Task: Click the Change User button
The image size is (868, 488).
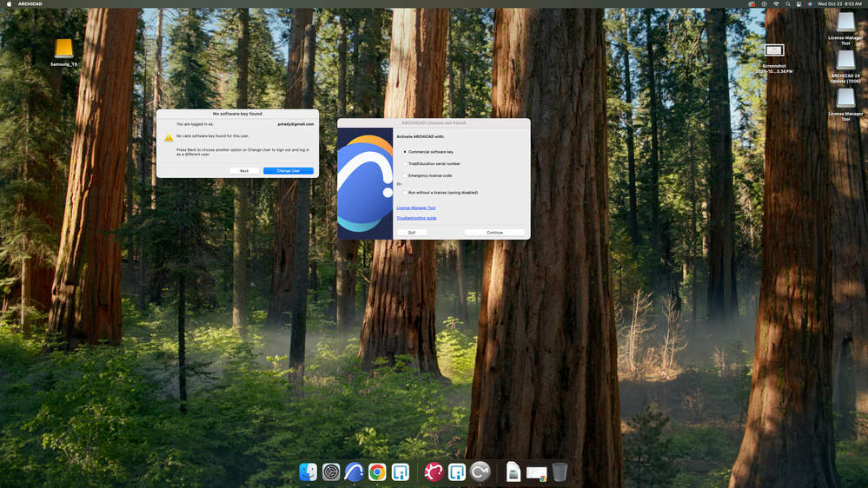Action: [x=288, y=171]
